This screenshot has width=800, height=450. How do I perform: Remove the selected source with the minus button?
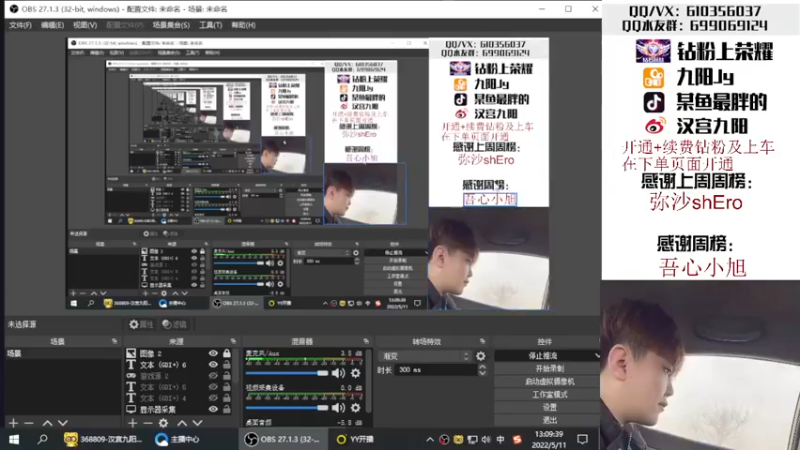[148, 423]
